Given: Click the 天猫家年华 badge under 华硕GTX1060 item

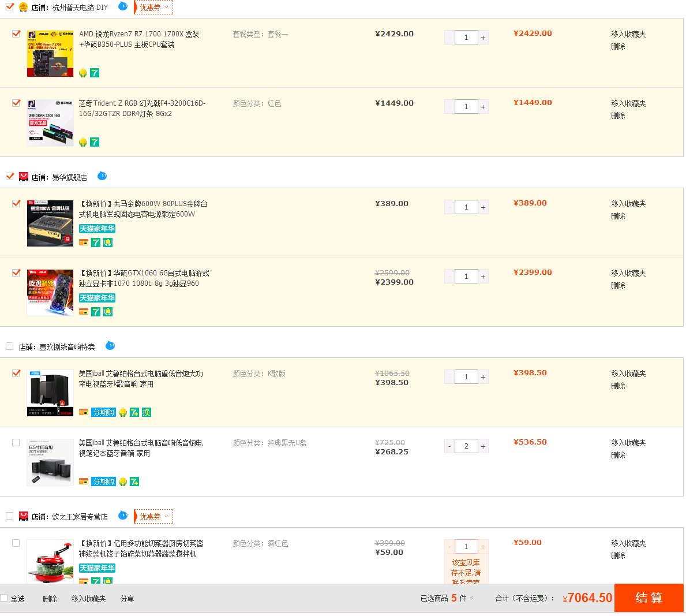Looking at the screenshot, I should 97,298.
